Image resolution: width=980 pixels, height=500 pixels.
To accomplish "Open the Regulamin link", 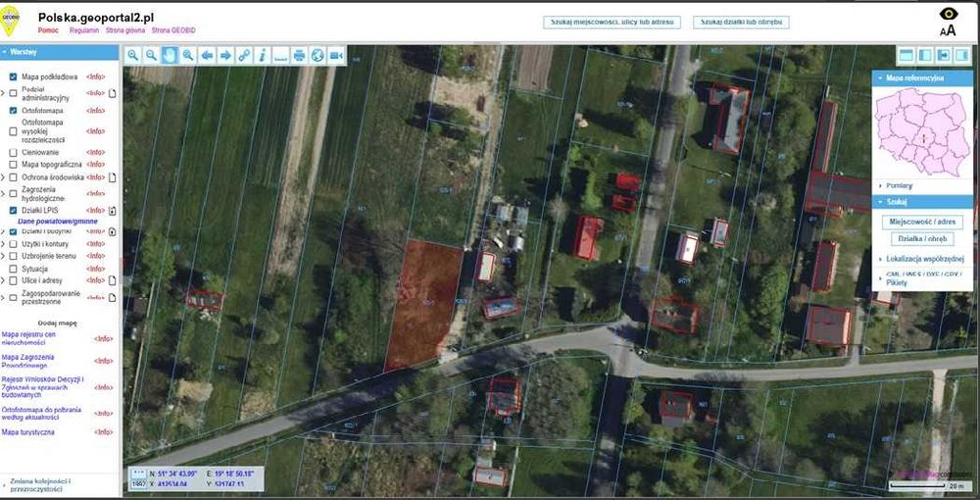I will (84, 30).
